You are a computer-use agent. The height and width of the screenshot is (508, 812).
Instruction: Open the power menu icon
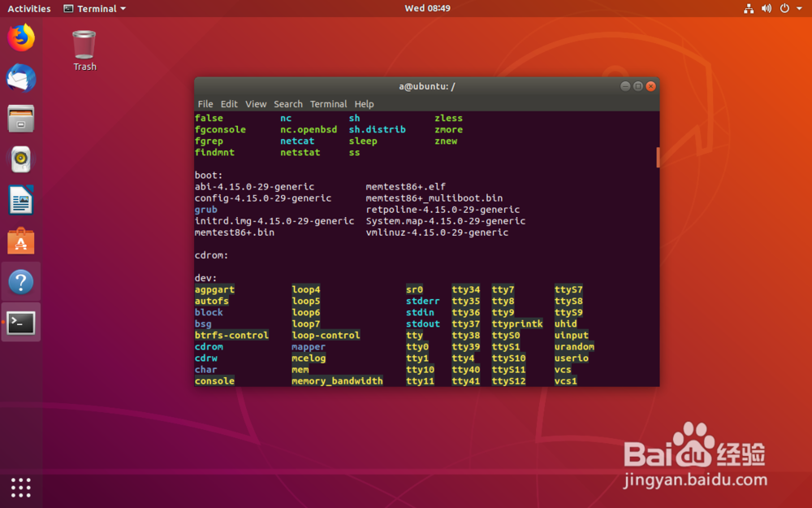[784, 8]
